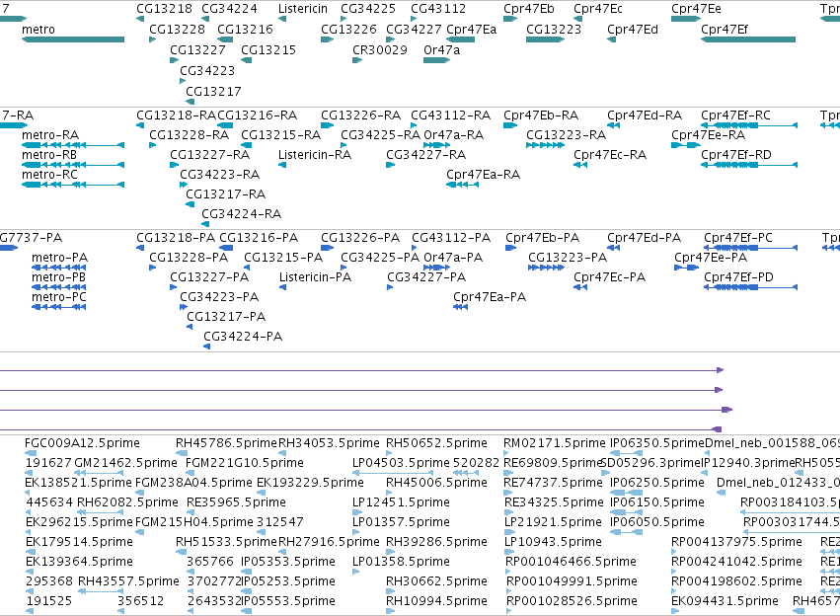
Task: Click the CG13215 gene label
Action: pyautogui.click(x=268, y=49)
